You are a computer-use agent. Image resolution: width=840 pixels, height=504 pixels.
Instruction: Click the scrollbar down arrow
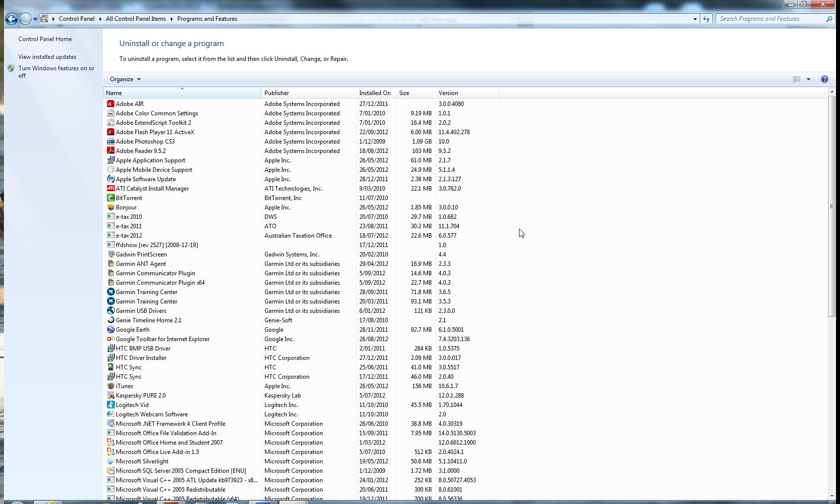point(832,496)
